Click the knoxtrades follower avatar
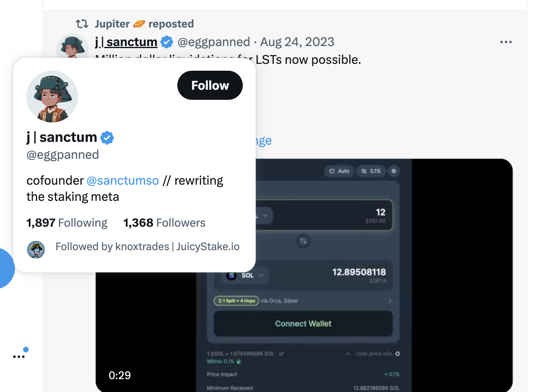 (36, 250)
